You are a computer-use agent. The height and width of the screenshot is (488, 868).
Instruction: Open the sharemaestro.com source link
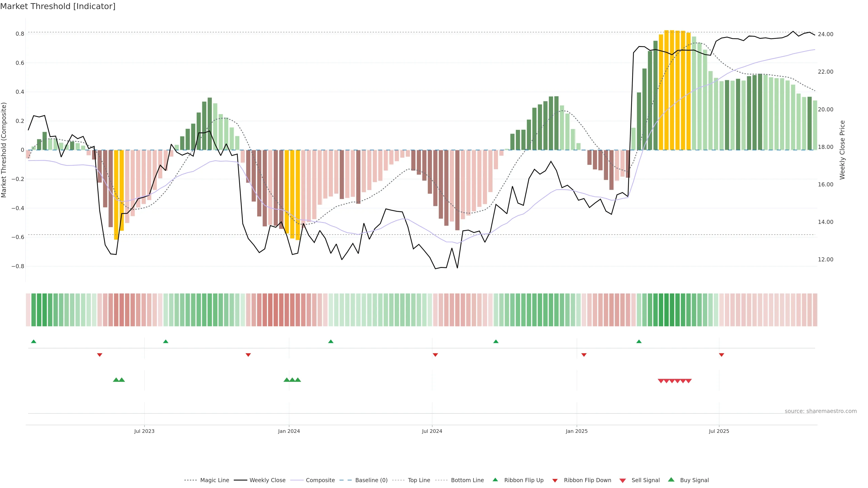click(x=821, y=411)
